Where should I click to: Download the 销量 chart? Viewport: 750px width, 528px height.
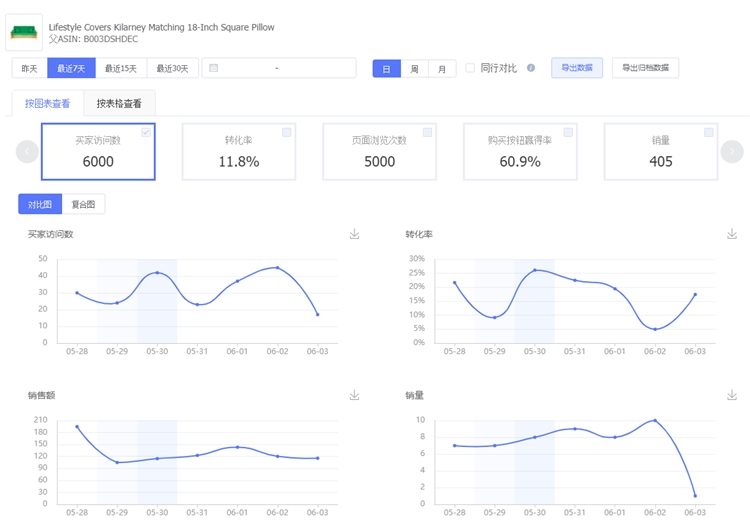(x=731, y=395)
